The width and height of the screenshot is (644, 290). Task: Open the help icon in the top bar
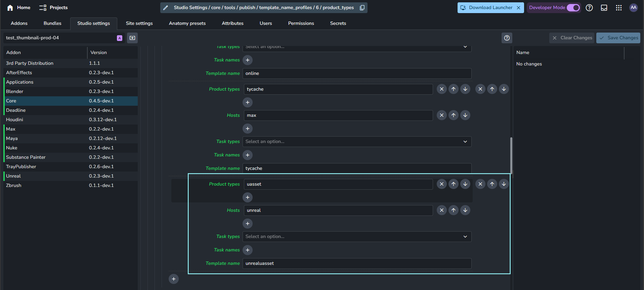(589, 8)
